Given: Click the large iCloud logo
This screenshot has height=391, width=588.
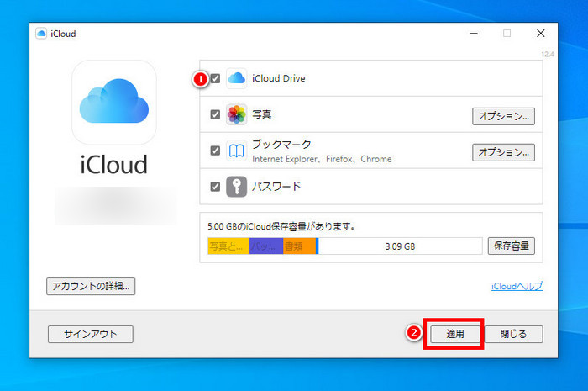Looking at the screenshot, I should tap(114, 102).
